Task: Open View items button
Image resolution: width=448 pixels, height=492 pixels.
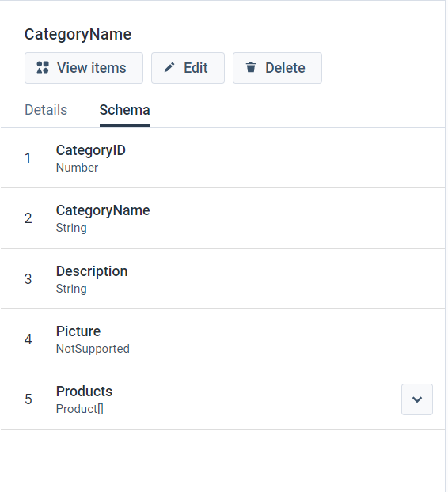Action: click(x=84, y=68)
